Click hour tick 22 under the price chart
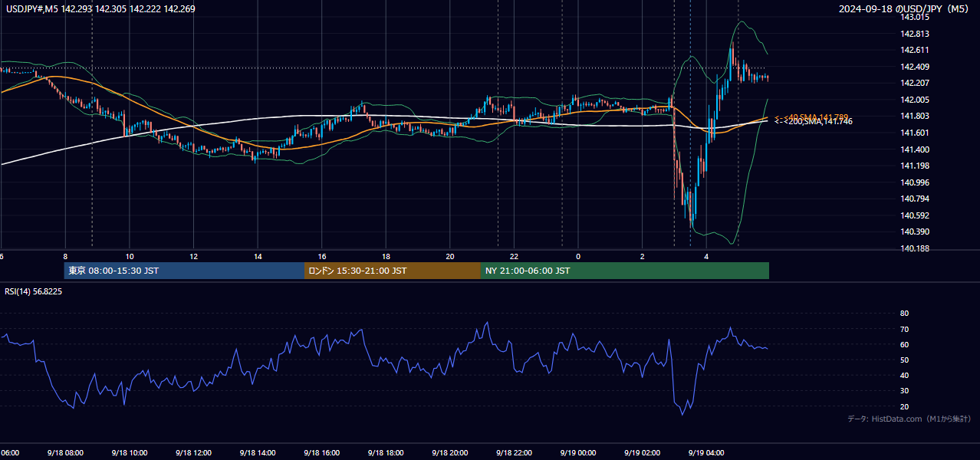This screenshot has width=980, height=460. (514, 256)
